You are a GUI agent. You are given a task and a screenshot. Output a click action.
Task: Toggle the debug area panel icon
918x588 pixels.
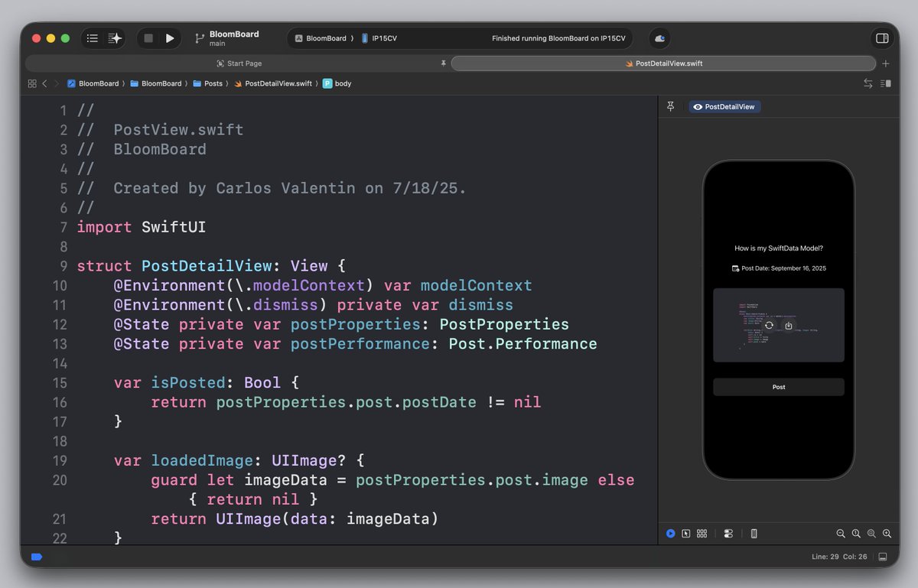point(882,557)
